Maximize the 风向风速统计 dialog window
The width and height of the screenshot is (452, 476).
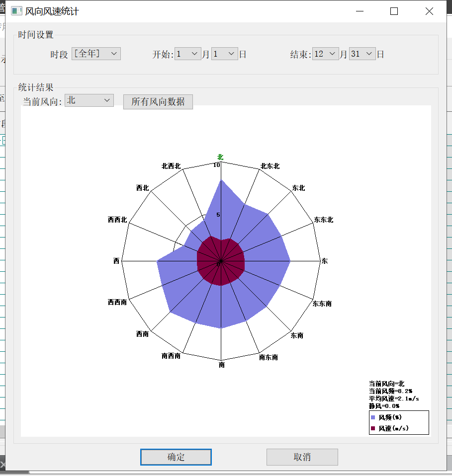pyautogui.click(x=394, y=11)
